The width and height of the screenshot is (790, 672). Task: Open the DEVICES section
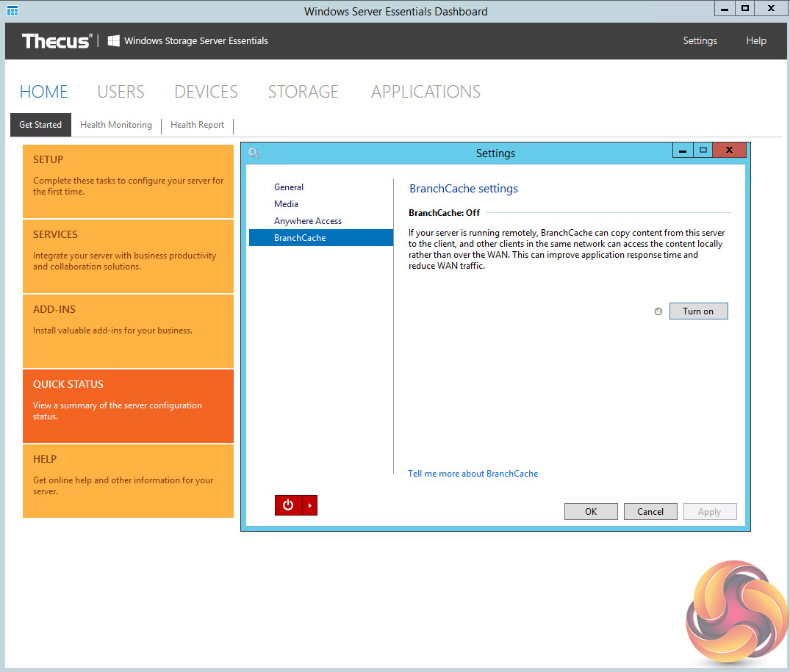tap(206, 92)
